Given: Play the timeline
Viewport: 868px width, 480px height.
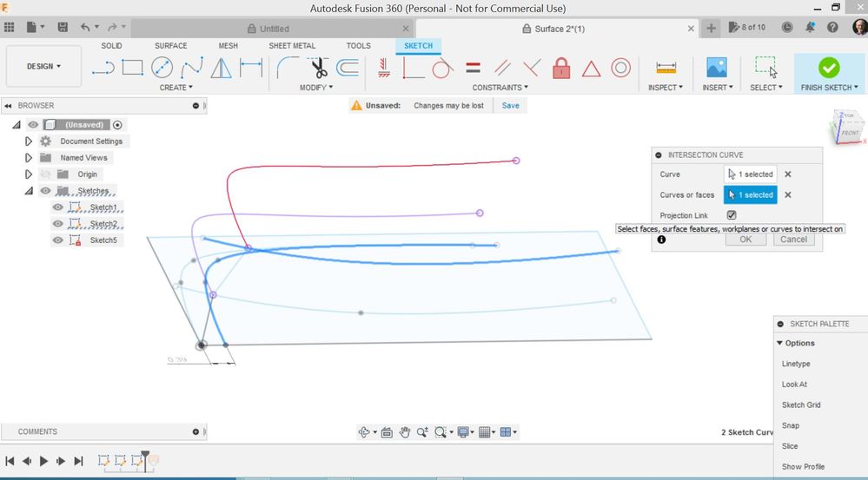Looking at the screenshot, I should [43, 461].
